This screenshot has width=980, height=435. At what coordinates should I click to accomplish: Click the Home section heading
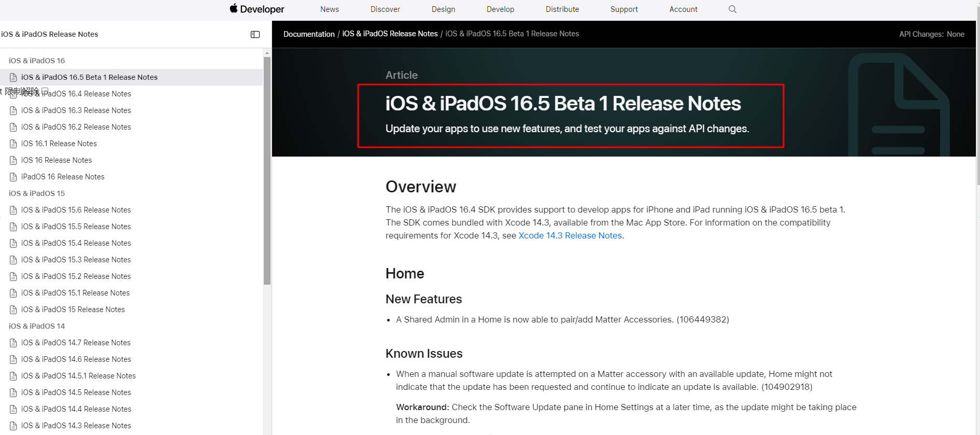coord(405,273)
